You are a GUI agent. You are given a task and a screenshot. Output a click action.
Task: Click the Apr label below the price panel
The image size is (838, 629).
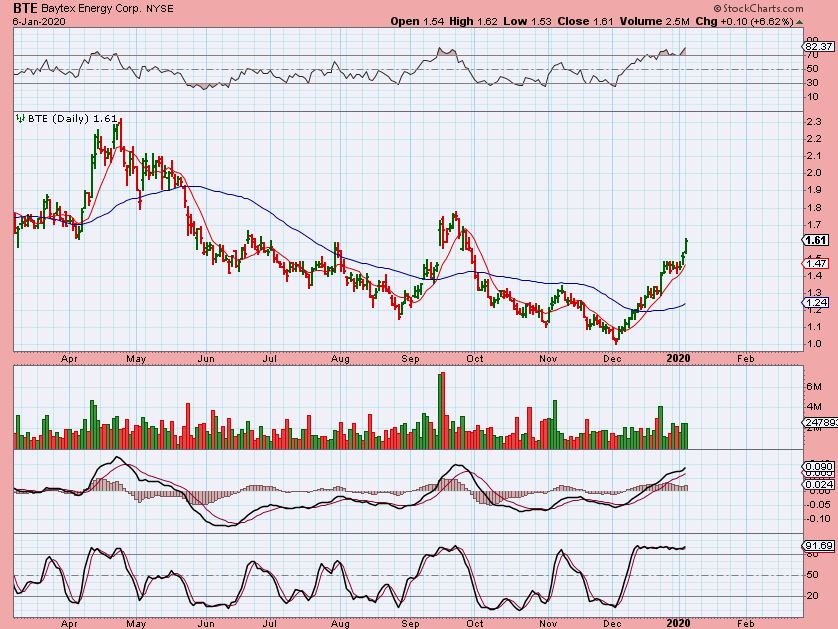point(69,359)
